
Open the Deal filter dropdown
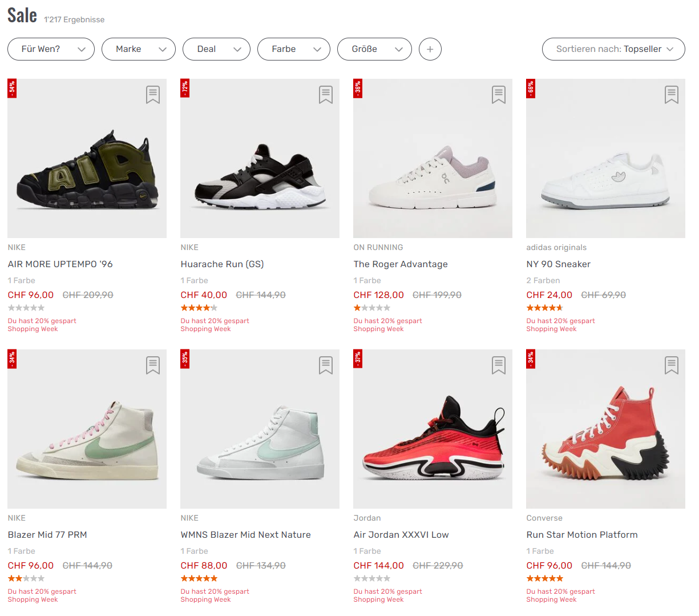tap(216, 49)
